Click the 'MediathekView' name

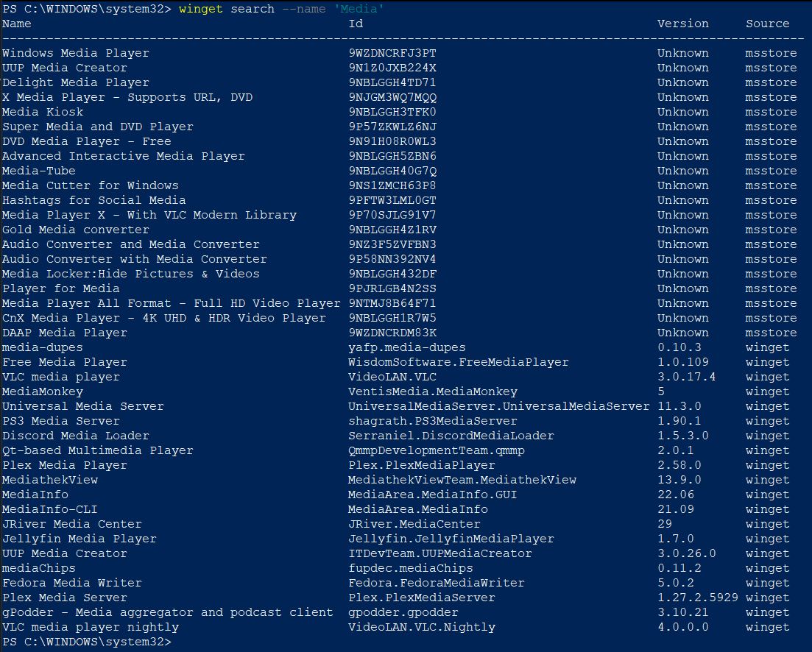50,481
